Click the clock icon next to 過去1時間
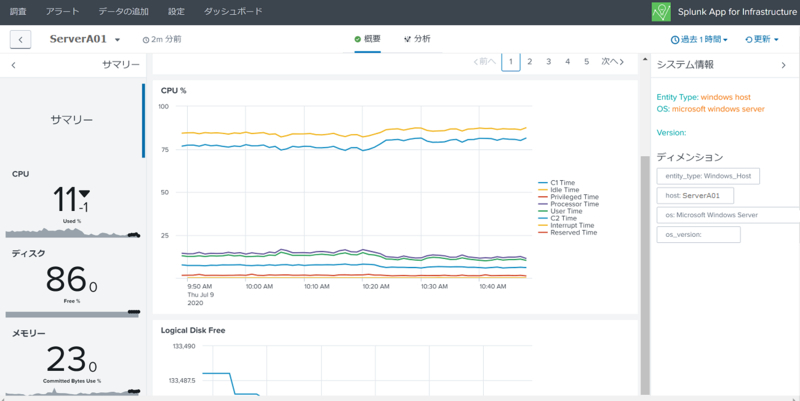Screen dimensions: 800x401 674,39
